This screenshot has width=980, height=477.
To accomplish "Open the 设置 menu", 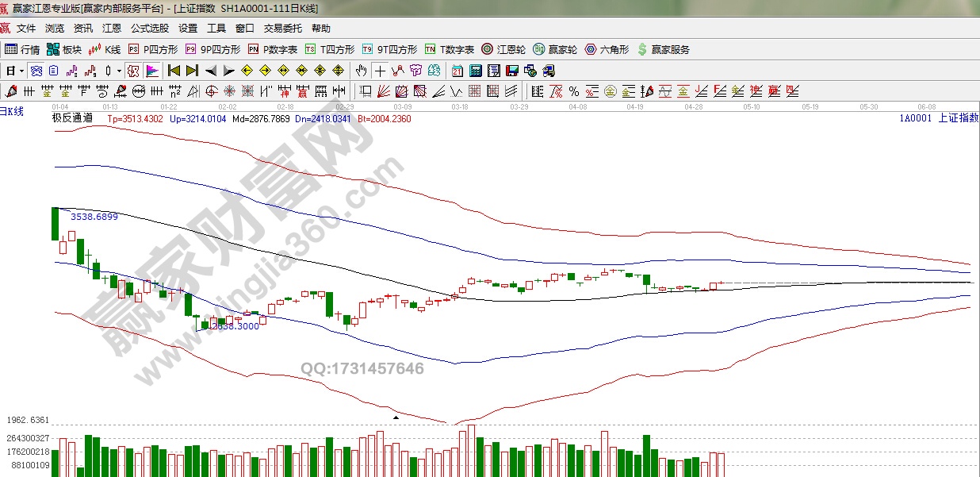I will click(x=188, y=29).
